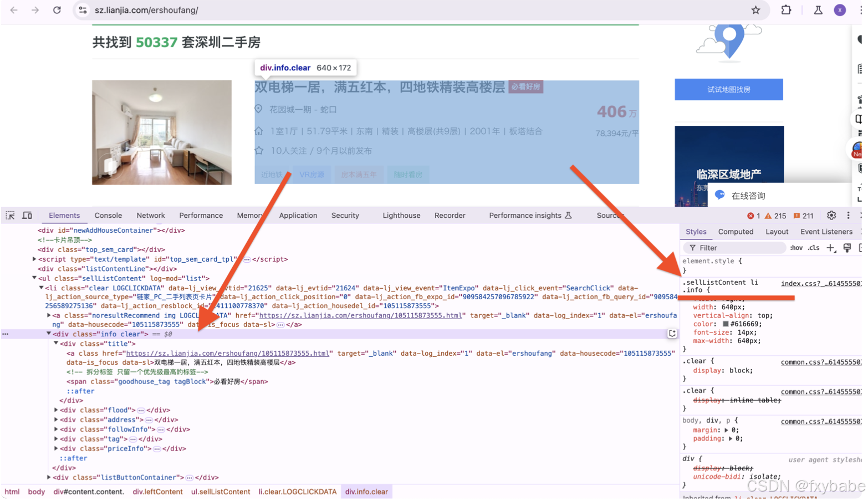Viewport: 868px width, 501px height.
Task: Go back using the browser back arrow
Action: point(14,10)
